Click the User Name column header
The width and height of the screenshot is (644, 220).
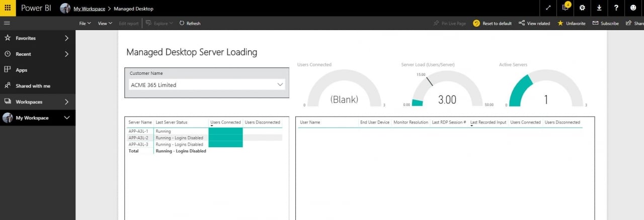(x=310, y=123)
